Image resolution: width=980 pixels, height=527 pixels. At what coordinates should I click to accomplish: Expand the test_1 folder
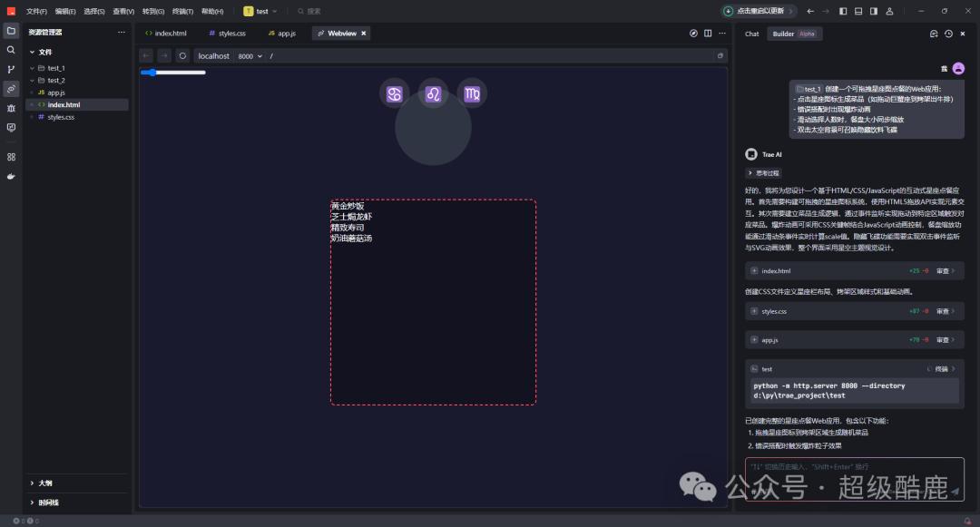tap(55, 68)
